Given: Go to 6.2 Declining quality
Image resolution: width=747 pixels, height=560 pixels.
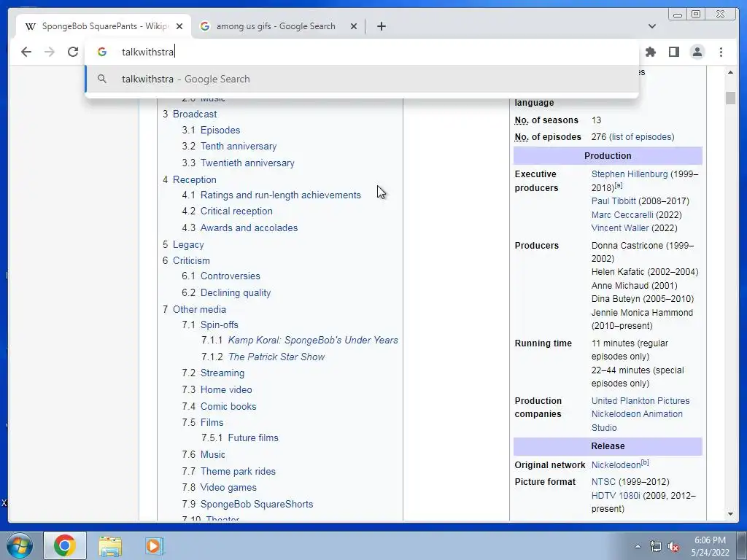Looking at the screenshot, I should (x=236, y=292).
